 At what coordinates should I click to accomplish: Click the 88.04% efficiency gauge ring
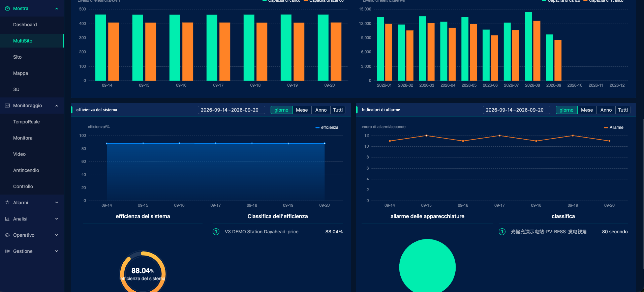143,271
